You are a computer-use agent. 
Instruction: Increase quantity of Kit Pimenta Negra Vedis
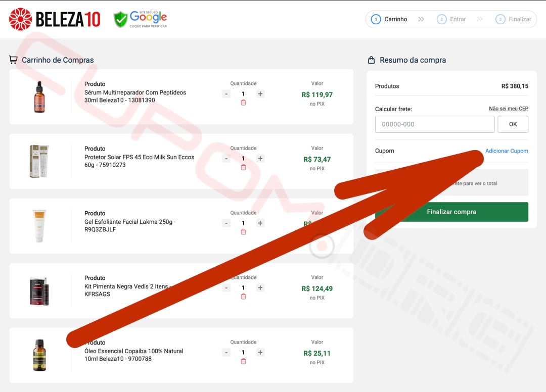click(260, 288)
